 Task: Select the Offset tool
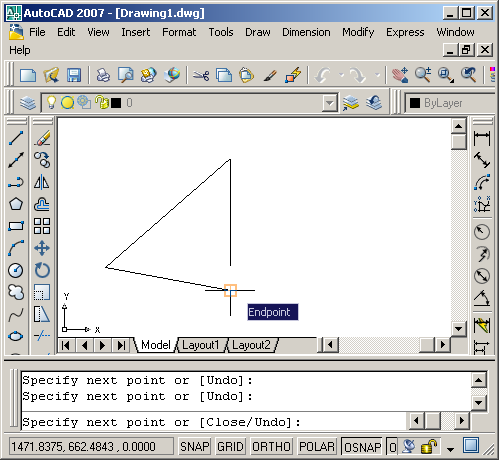tap(42, 204)
